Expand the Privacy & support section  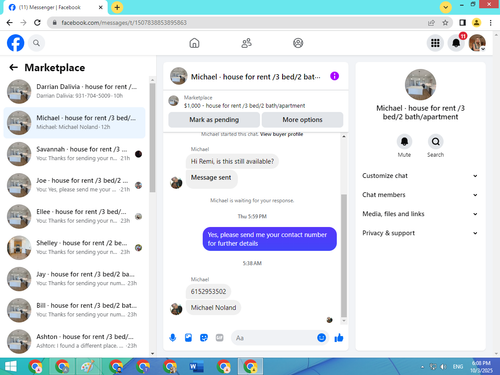pyautogui.click(x=420, y=233)
